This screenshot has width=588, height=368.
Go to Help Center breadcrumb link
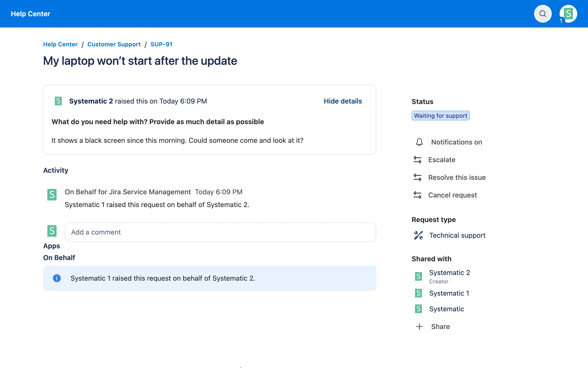[x=60, y=44]
